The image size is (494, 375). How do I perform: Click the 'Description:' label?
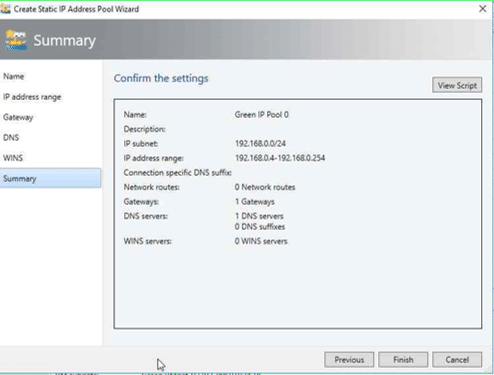tap(144, 129)
